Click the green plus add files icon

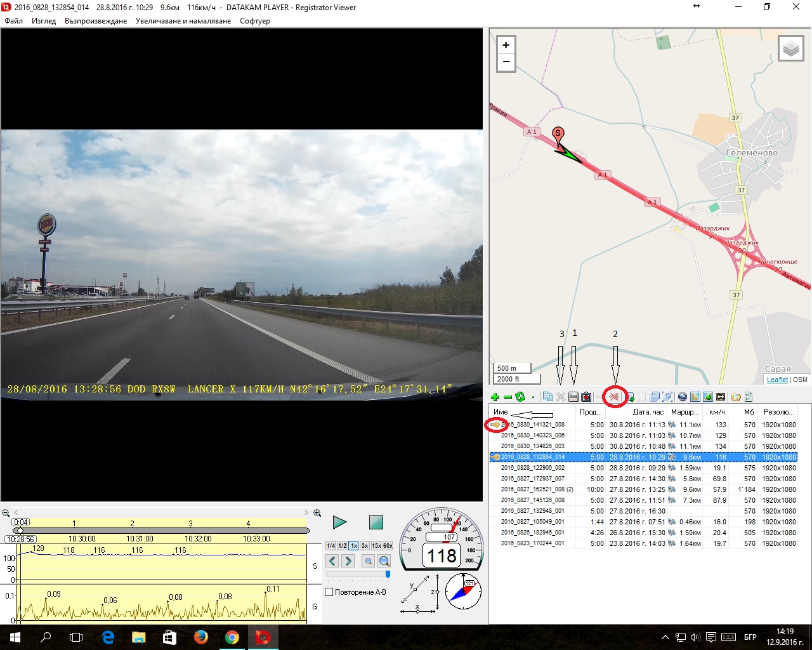[x=495, y=397]
